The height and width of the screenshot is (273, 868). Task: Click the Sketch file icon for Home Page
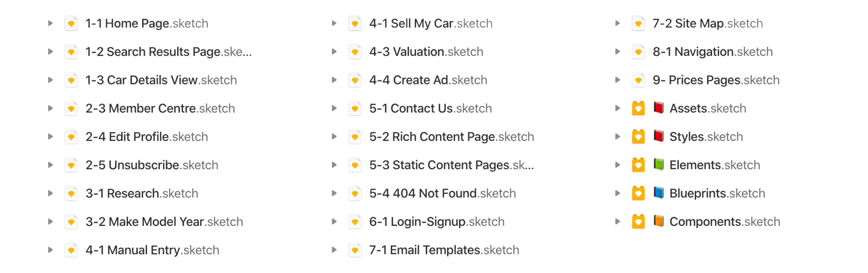coord(71,24)
